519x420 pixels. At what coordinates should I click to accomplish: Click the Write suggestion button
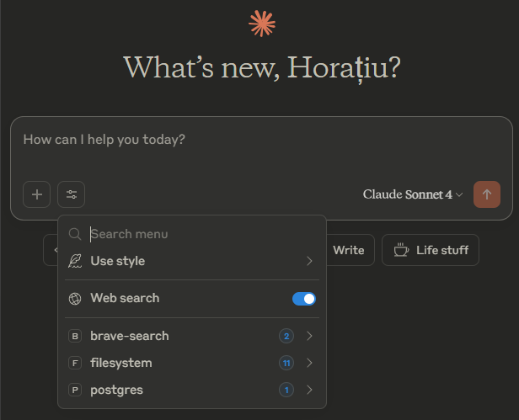348,250
